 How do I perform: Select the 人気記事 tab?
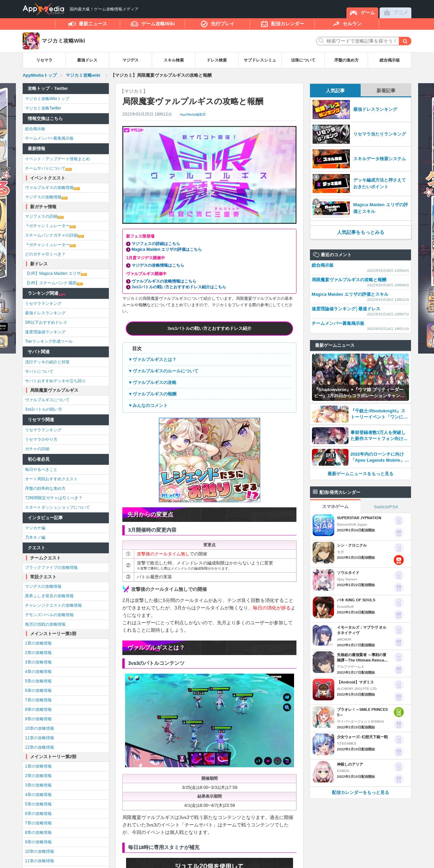(335, 91)
